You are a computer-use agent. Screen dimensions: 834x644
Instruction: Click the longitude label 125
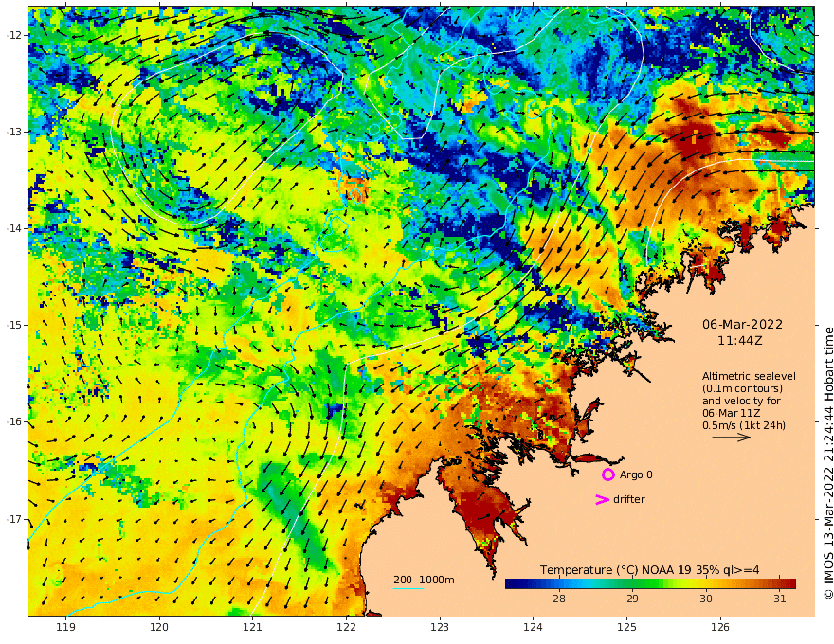[x=626, y=627]
